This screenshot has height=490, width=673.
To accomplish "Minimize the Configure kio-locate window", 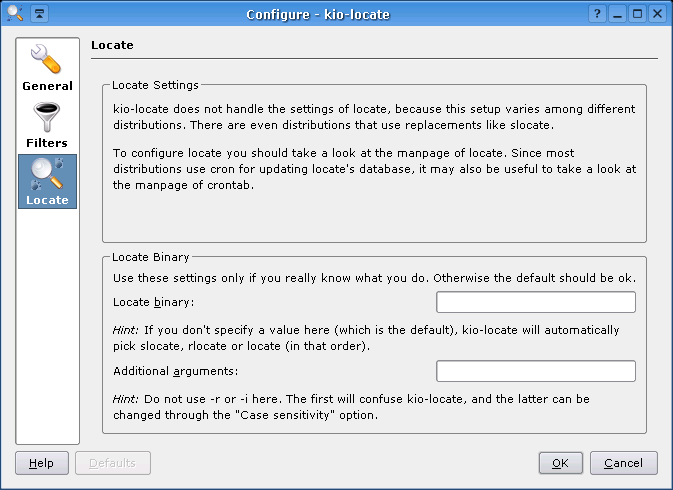I will pos(618,14).
